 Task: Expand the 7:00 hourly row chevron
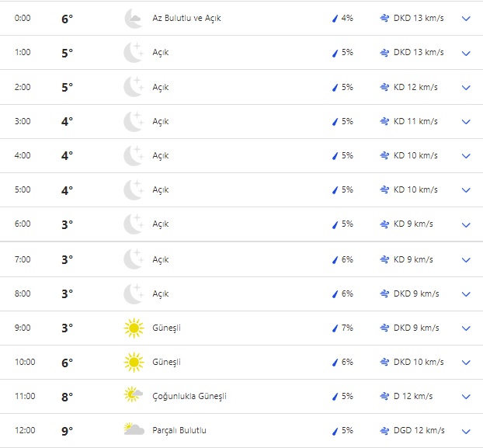tap(466, 260)
